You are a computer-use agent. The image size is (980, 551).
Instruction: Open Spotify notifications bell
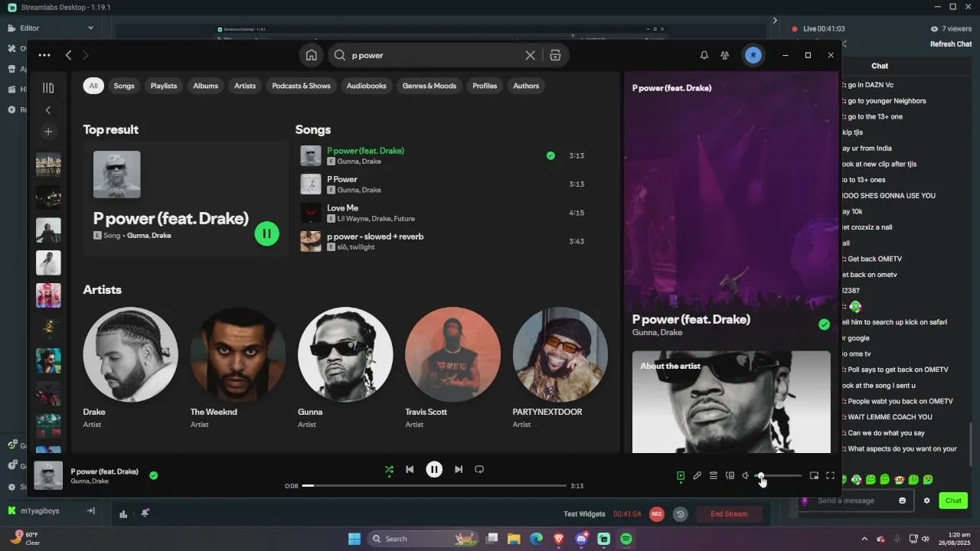704,55
